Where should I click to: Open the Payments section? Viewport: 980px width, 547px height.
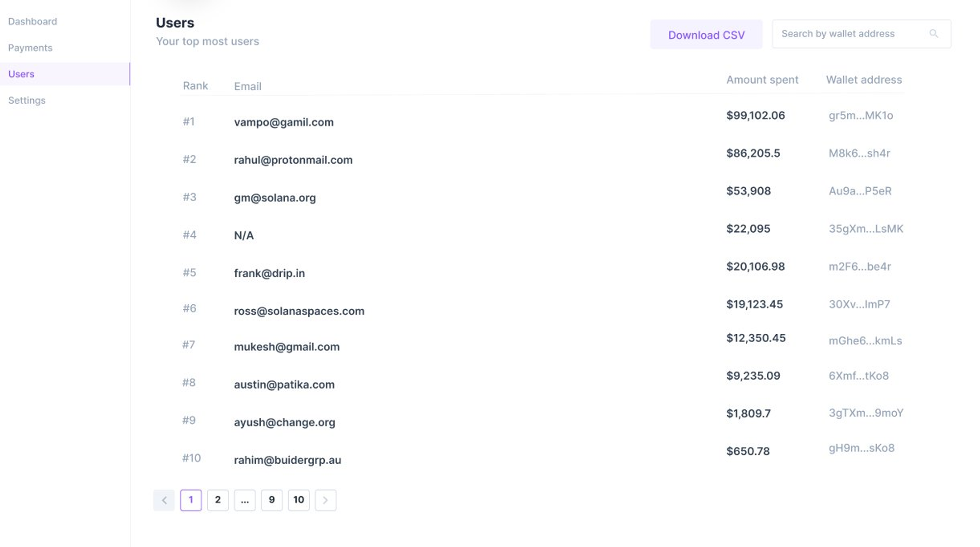pos(30,48)
